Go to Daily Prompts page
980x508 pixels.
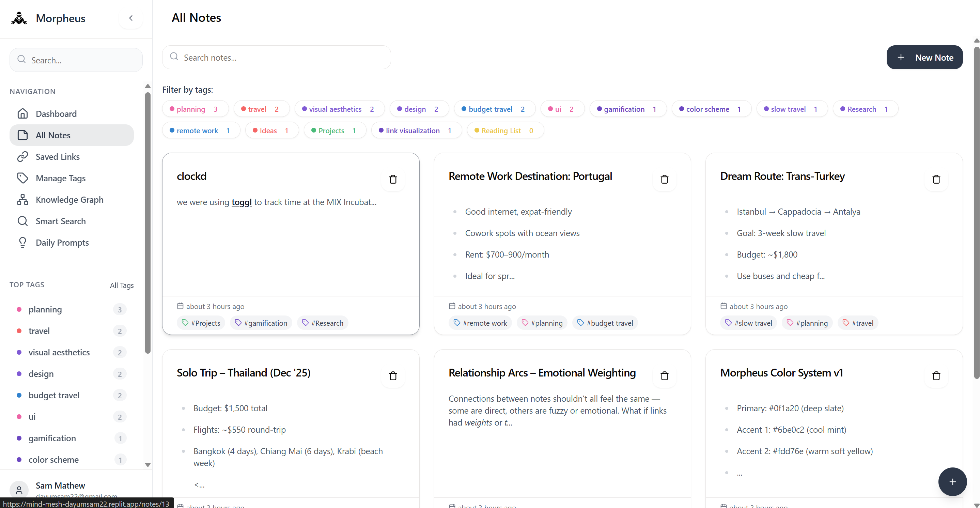62,243
